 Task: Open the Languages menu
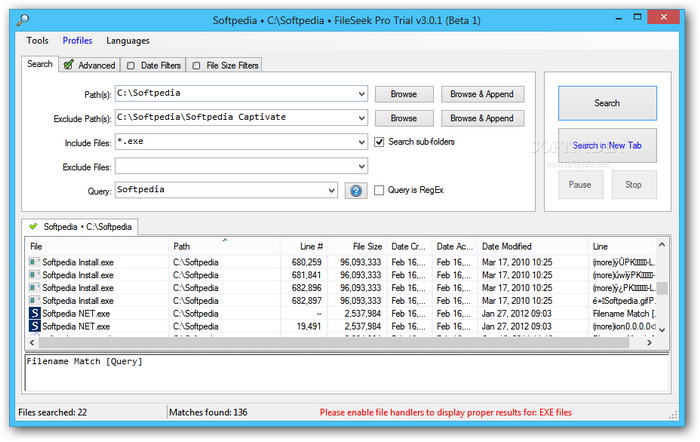click(128, 41)
